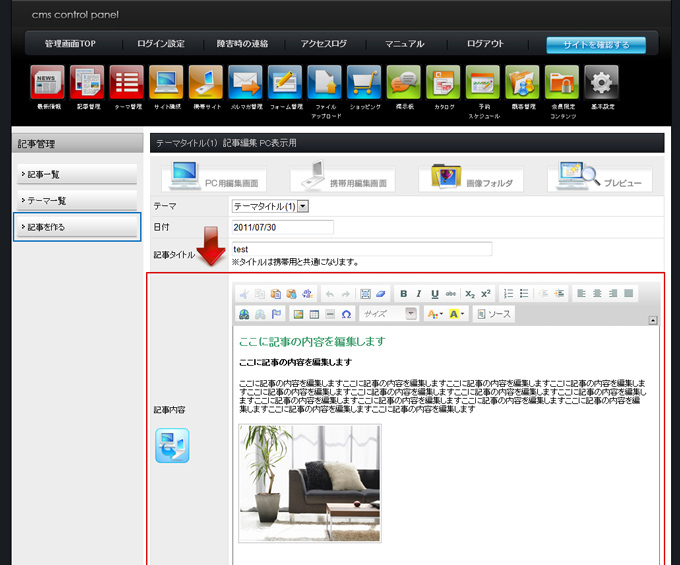Toggle bold formatting in the editor

click(x=403, y=294)
